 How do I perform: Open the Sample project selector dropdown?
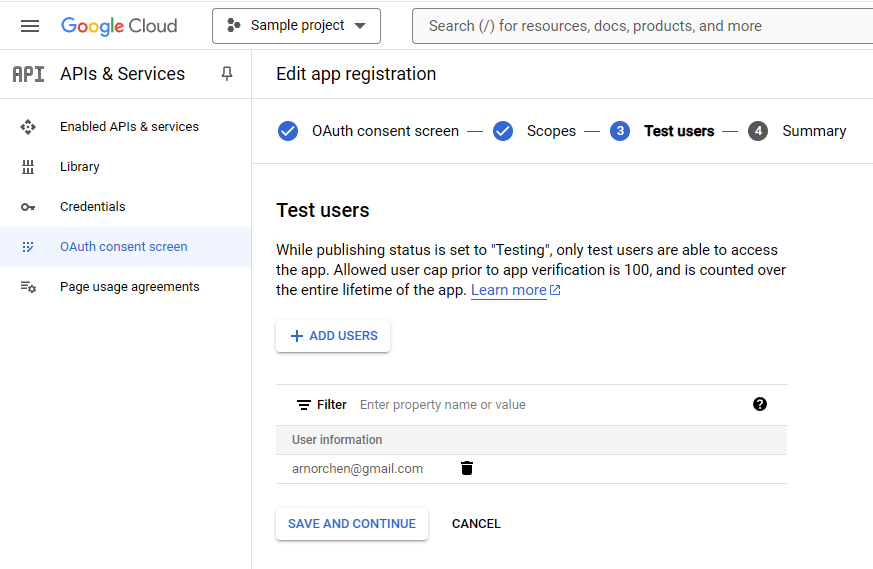(296, 26)
